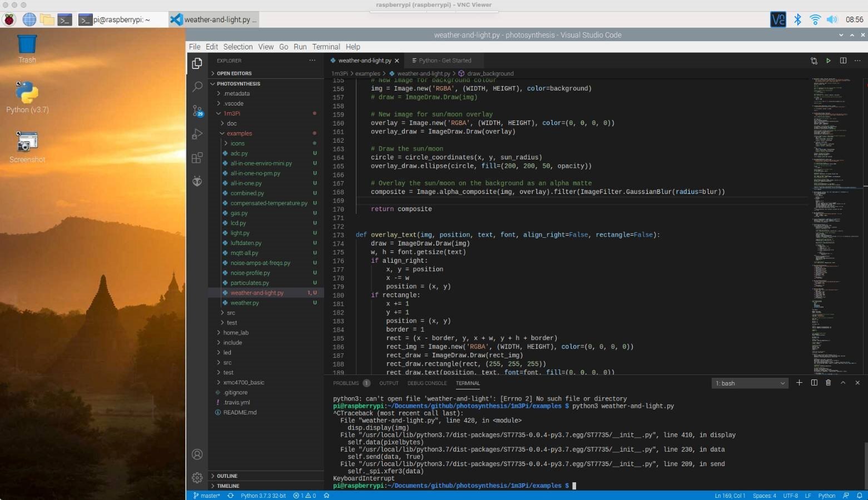Switch to the PROBLEMS panel tab

pos(346,383)
